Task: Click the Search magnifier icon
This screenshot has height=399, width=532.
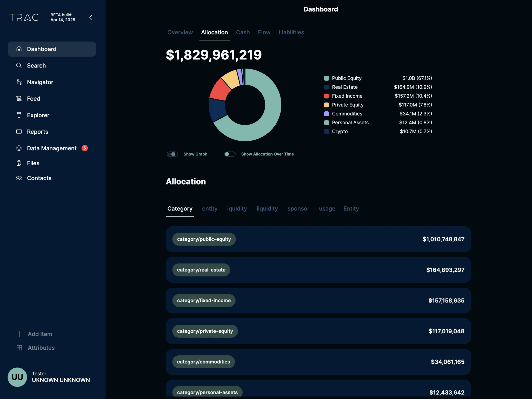Action: point(19,65)
